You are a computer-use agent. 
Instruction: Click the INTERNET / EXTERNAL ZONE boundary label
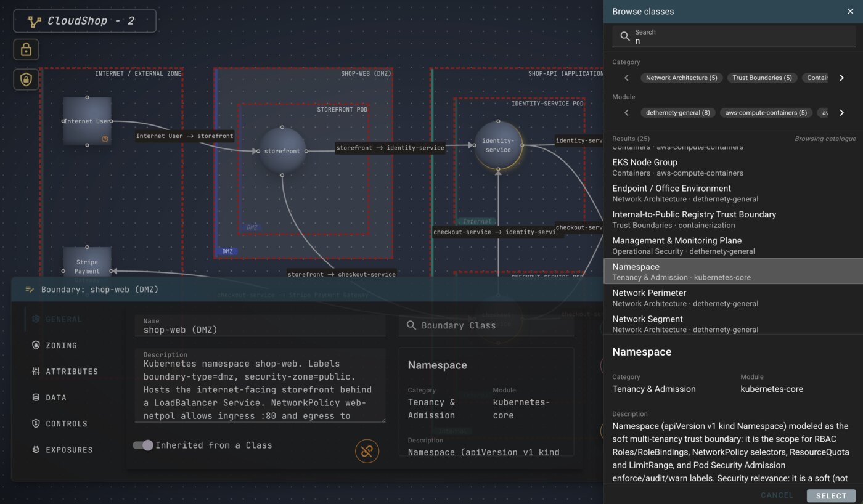tap(138, 74)
